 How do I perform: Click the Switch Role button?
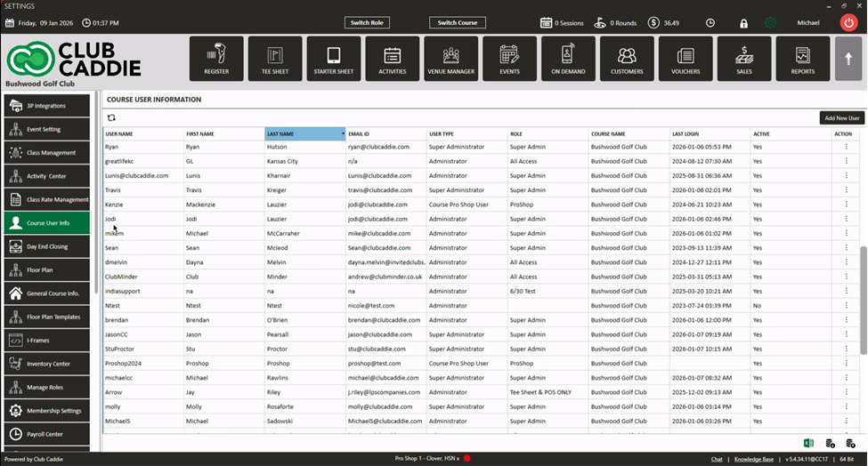(x=367, y=23)
